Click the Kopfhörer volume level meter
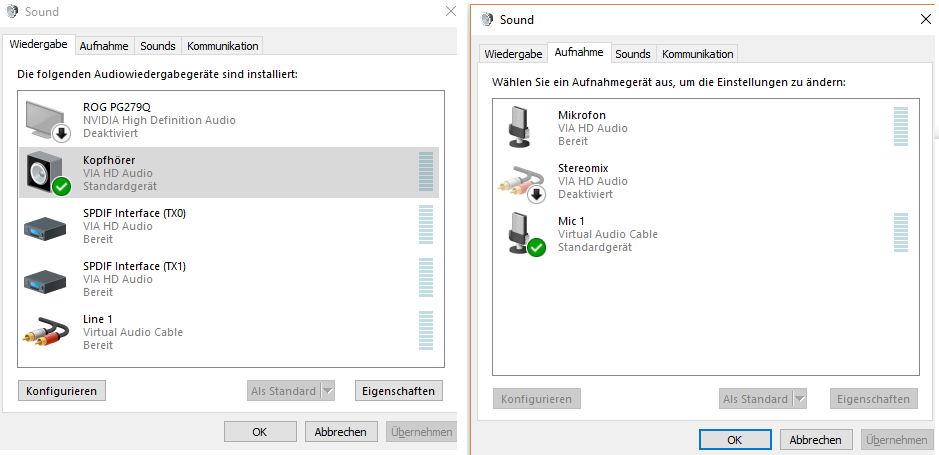 click(x=426, y=172)
